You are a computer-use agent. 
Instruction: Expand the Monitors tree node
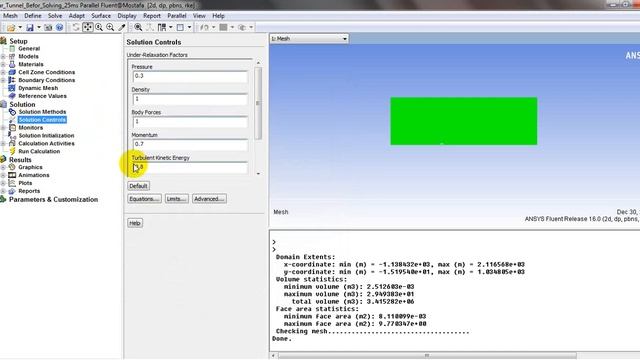(3, 128)
